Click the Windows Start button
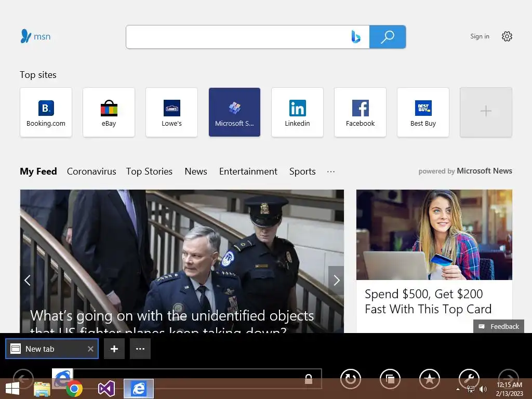The height and width of the screenshot is (399, 532). (12, 389)
